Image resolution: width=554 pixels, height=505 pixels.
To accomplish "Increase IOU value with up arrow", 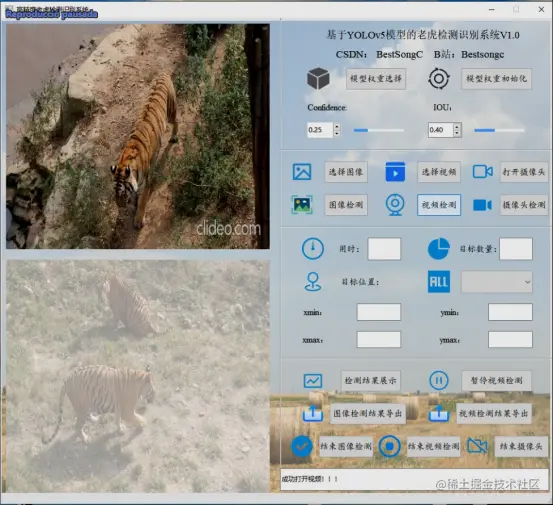I will (x=457, y=126).
